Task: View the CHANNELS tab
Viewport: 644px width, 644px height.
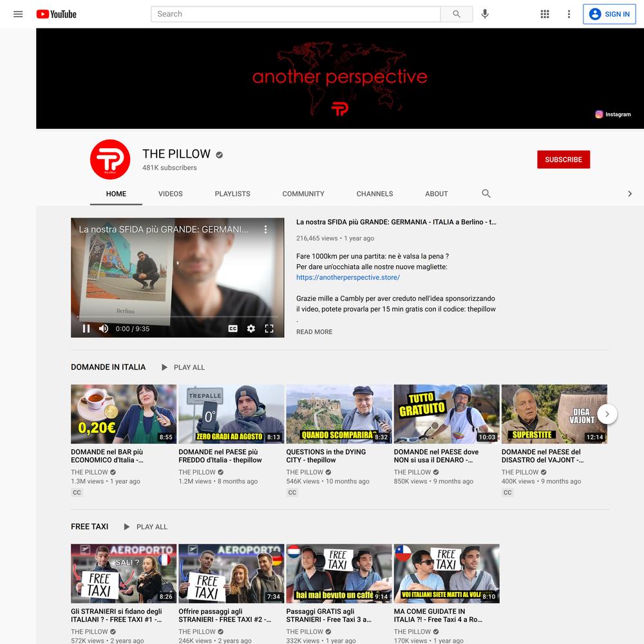Action: [375, 194]
